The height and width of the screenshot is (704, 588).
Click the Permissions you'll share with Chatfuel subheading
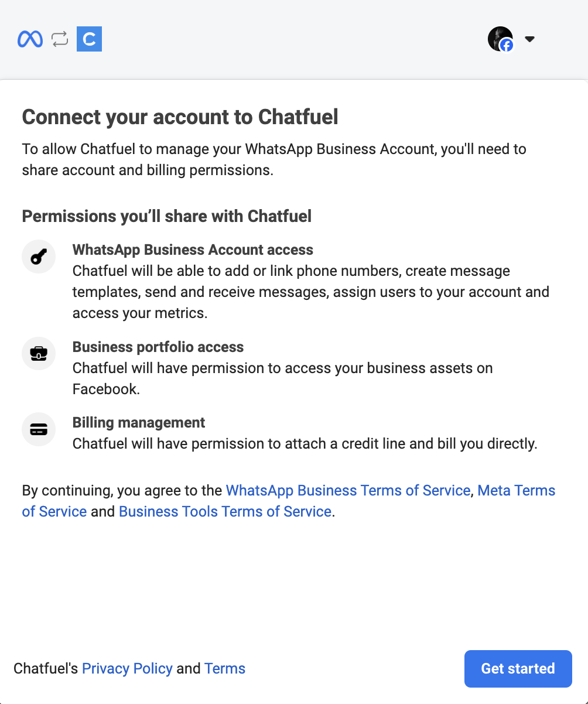coord(167,216)
